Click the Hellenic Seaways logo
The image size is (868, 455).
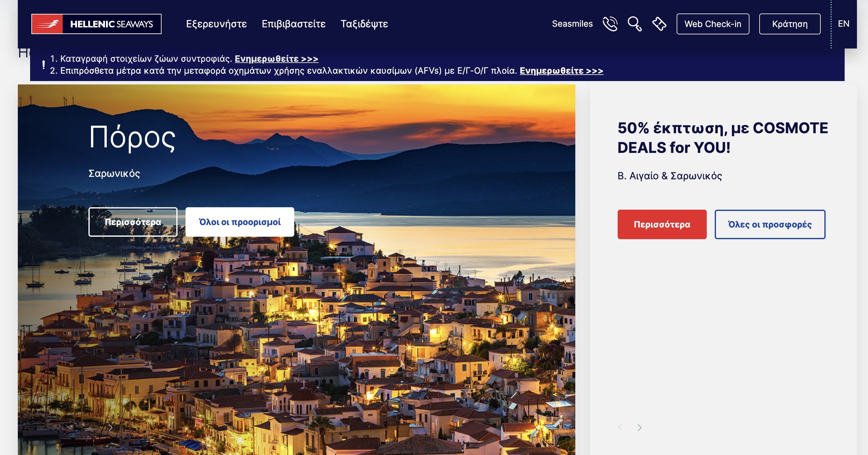[96, 24]
